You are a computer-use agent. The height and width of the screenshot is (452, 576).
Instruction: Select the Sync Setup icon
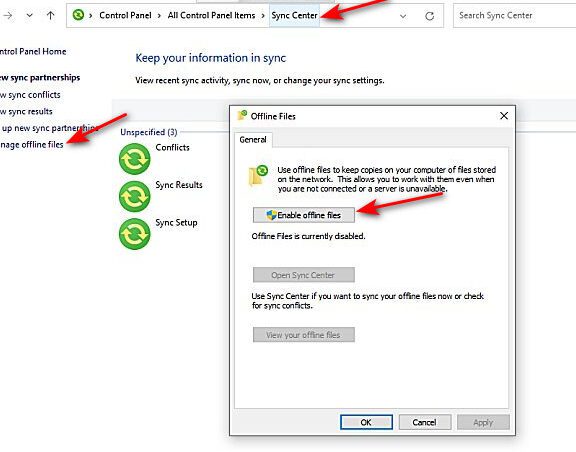134,234
